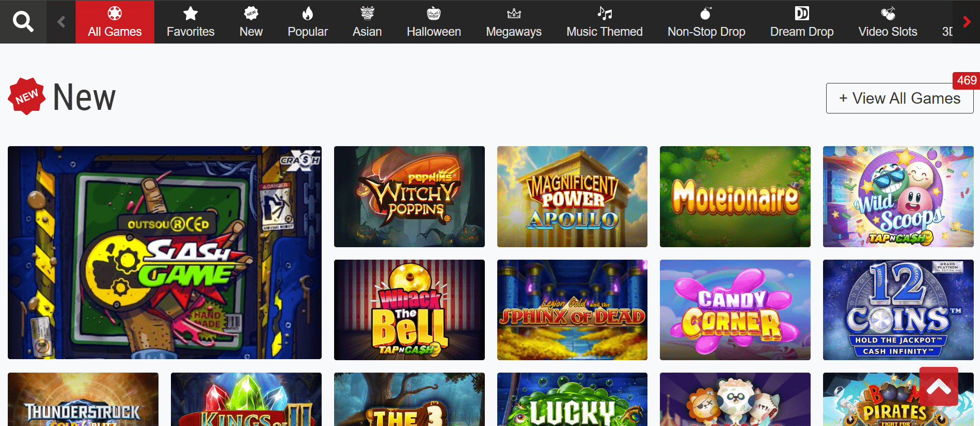Select the All Games category tab
The image size is (980, 426).
point(114,22)
